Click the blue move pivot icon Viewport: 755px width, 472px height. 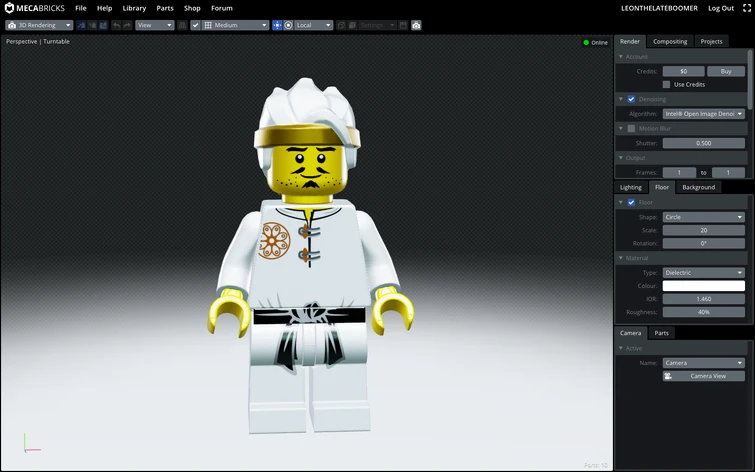pyautogui.click(x=277, y=25)
